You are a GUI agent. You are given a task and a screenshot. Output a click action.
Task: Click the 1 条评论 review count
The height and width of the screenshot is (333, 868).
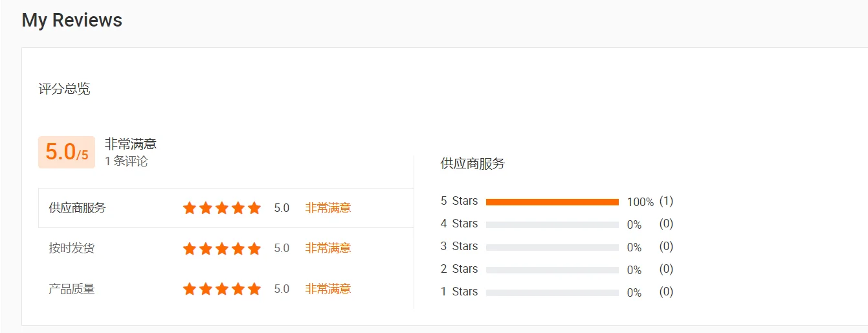[126, 161]
